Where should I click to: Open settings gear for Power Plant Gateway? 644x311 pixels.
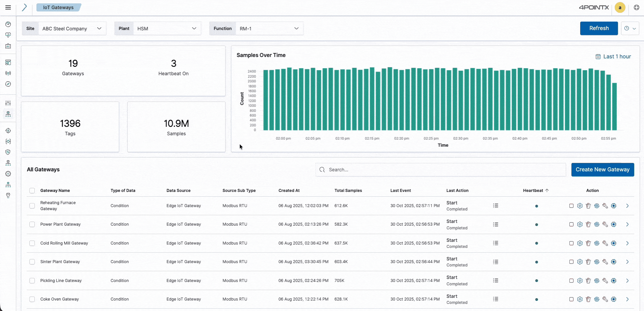[x=580, y=224]
